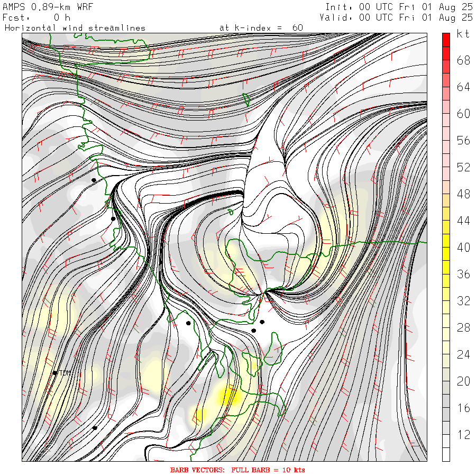
Task: Click the black station dot next to TDM
Action: tap(54, 373)
